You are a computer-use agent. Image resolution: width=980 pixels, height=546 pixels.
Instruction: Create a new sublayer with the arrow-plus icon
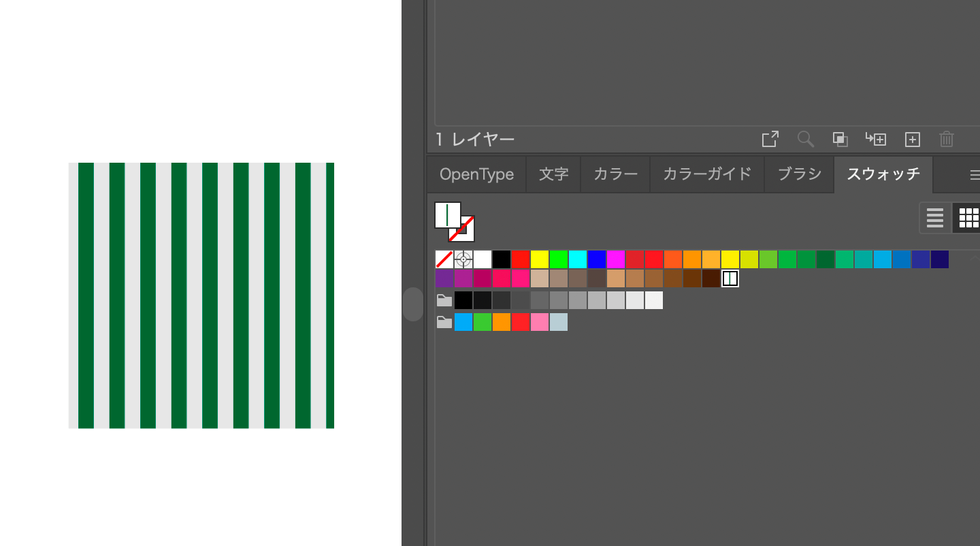tap(876, 140)
